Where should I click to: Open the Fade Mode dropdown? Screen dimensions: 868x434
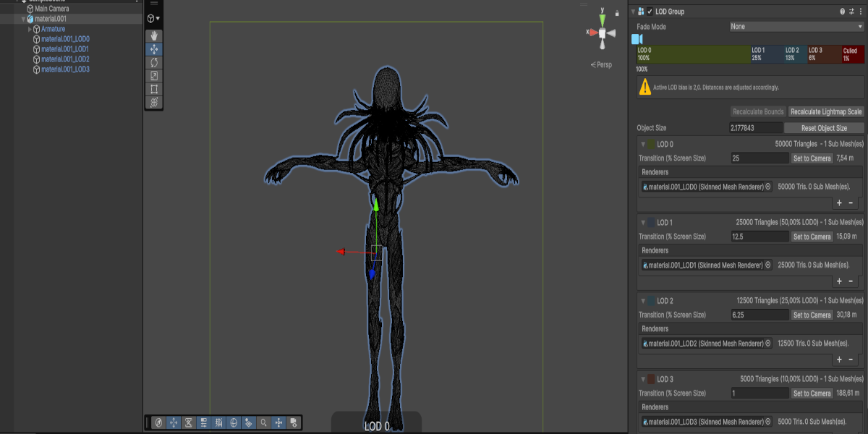[796, 27]
